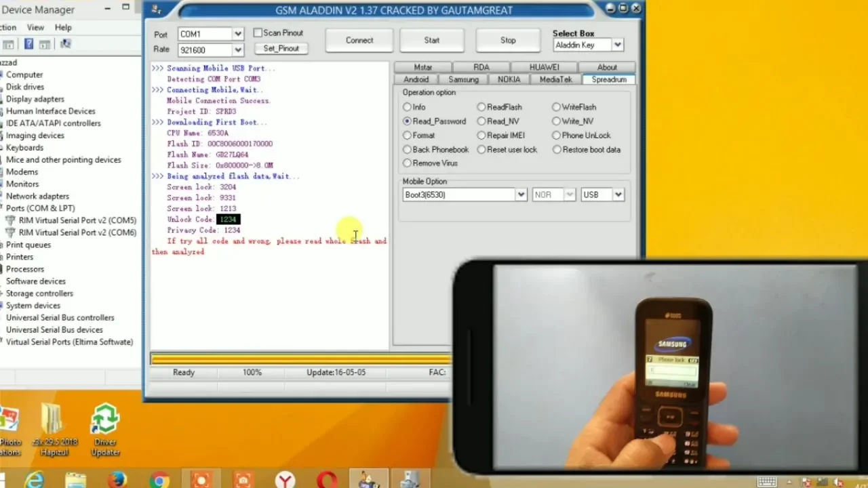Open the Port COM1 dropdown
Screen dimensions: 868x488
coord(237,34)
